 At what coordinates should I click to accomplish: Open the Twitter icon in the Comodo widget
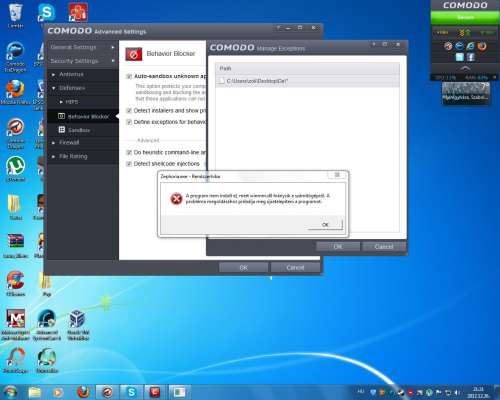[x=460, y=57]
